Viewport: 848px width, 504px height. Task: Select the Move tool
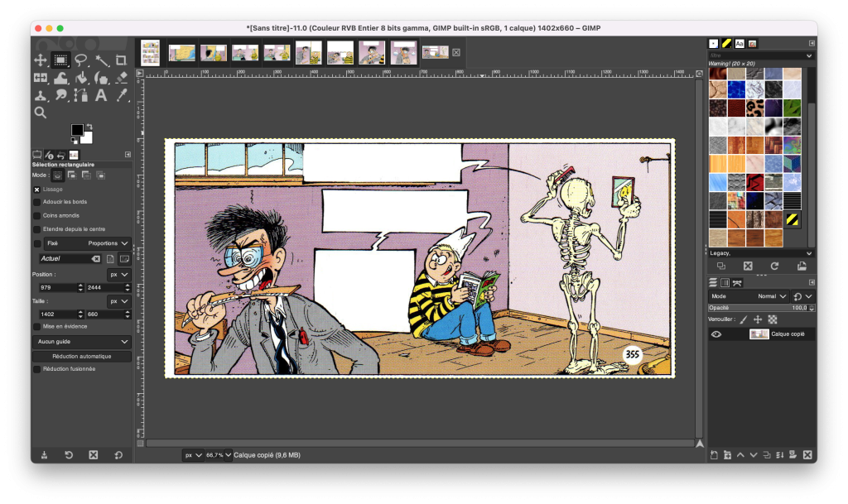40,60
